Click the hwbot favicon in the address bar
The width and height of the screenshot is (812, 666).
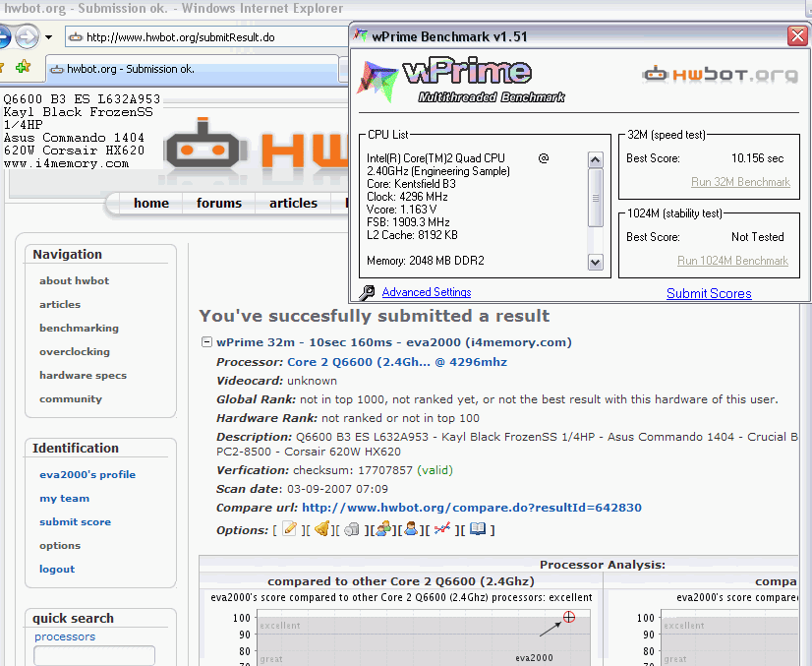click(x=76, y=37)
